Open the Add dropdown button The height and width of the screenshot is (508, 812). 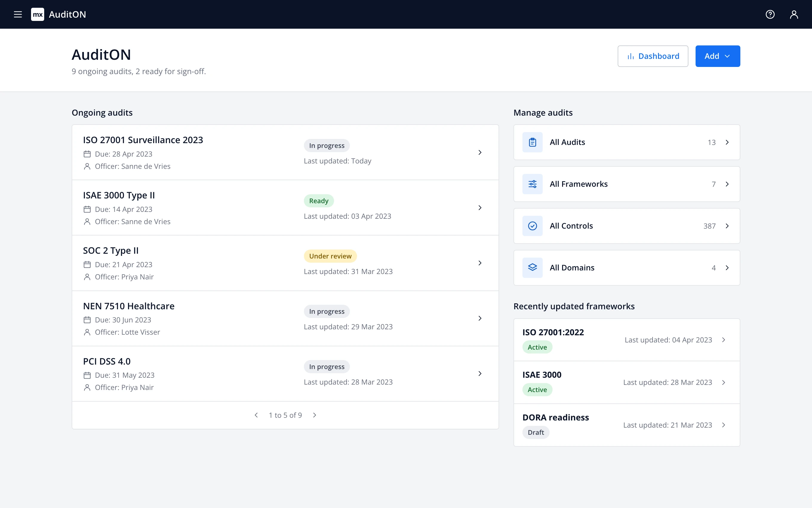click(718, 56)
